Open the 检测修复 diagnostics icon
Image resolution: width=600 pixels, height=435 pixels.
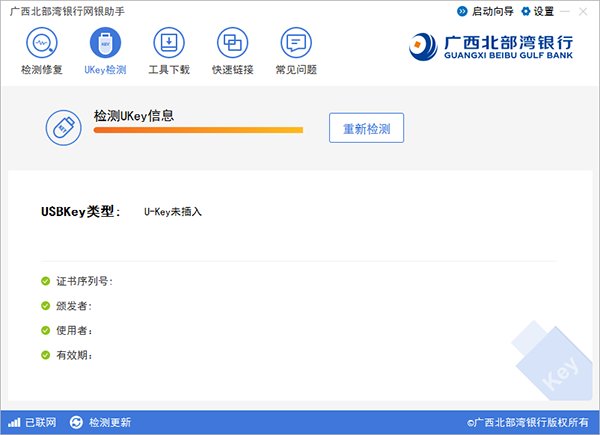[x=42, y=42]
